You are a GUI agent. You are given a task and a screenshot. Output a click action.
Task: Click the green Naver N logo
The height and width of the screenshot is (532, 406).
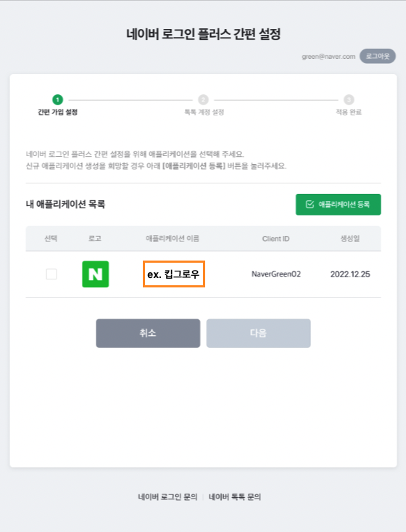[x=95, y=274]
